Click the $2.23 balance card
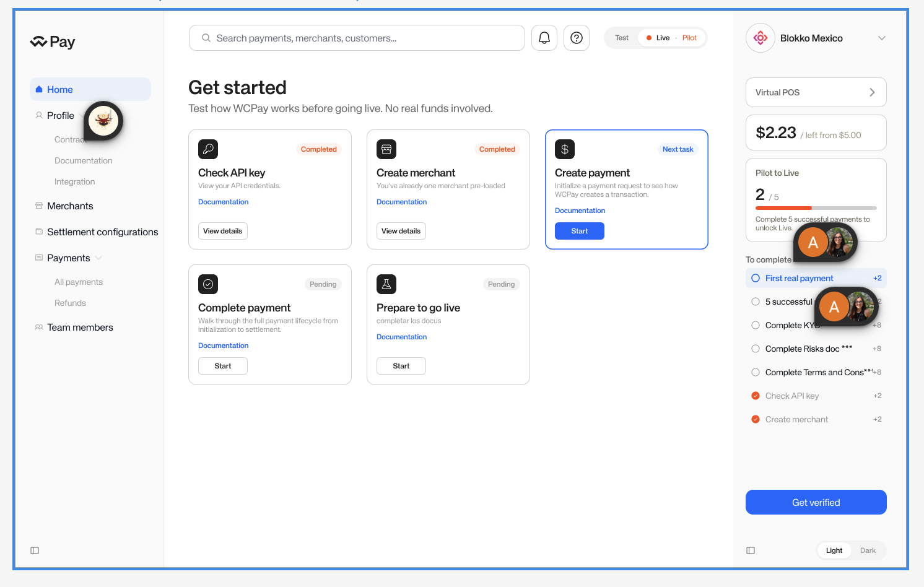This screenshot has width=924, height=587. [816, 133]
